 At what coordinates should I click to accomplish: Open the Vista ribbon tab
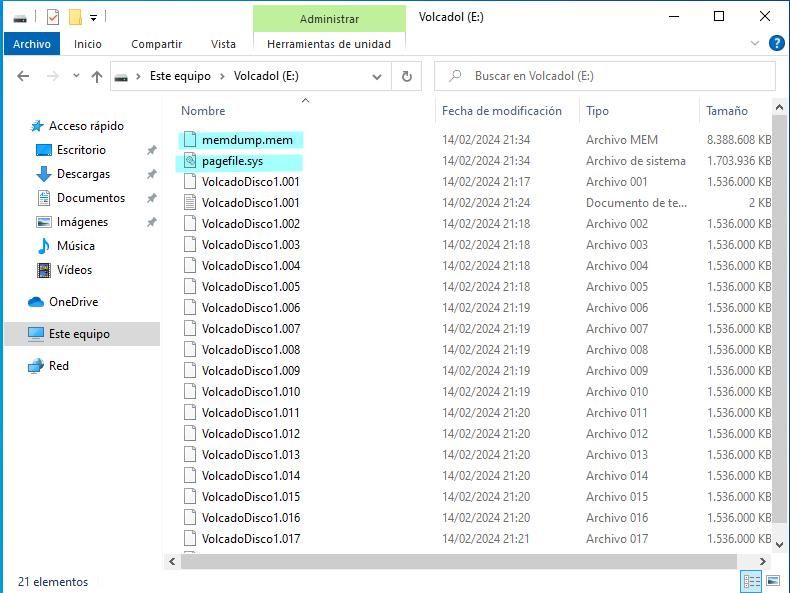point(223,44)
